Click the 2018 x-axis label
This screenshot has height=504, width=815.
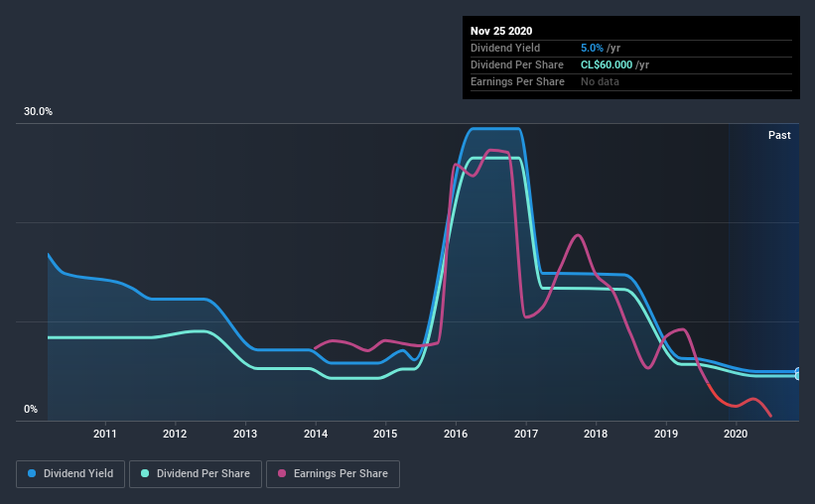596,434
